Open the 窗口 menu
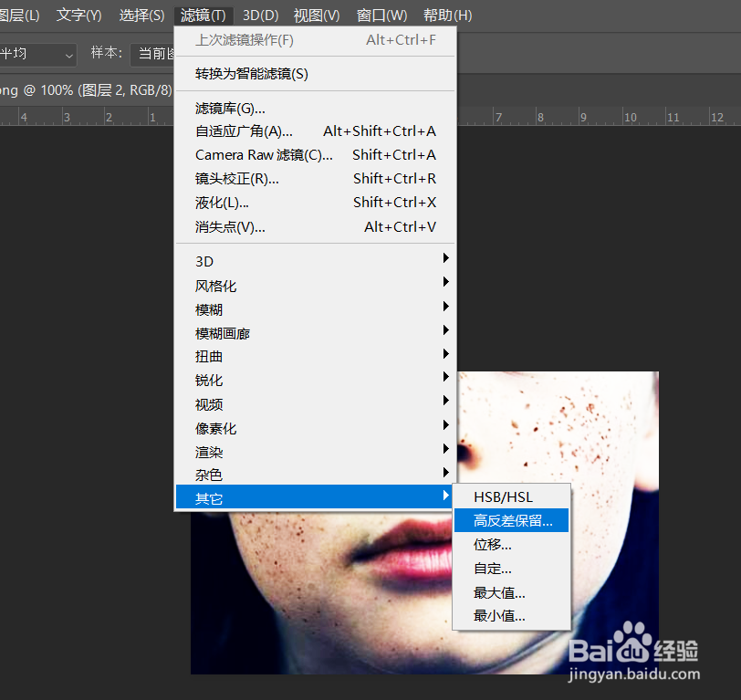 pos(381,15)
